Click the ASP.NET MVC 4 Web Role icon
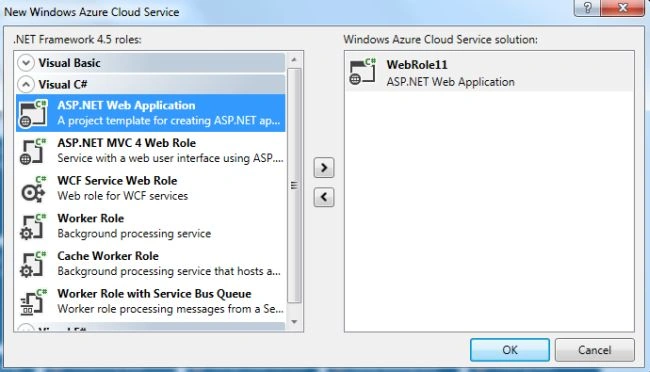Viewport: 650px width, 372px height. coord(33,151)
